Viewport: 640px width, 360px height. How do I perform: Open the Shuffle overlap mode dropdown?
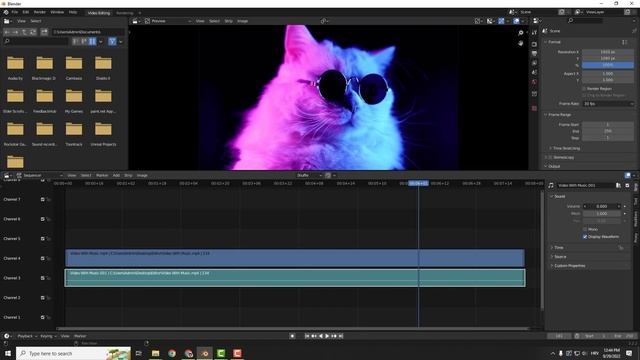click(309, 176)
